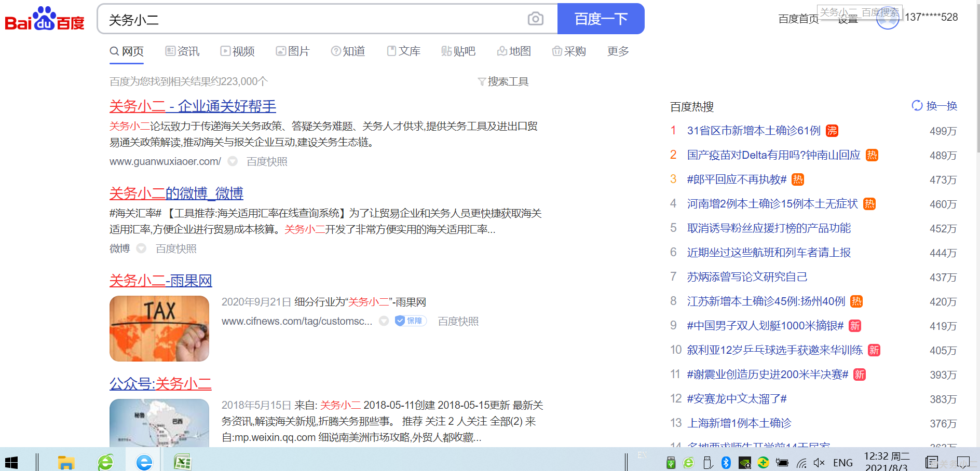The image size is (980, 471).
Task: Go to the 地图 tab
Action: coord(514,51)
